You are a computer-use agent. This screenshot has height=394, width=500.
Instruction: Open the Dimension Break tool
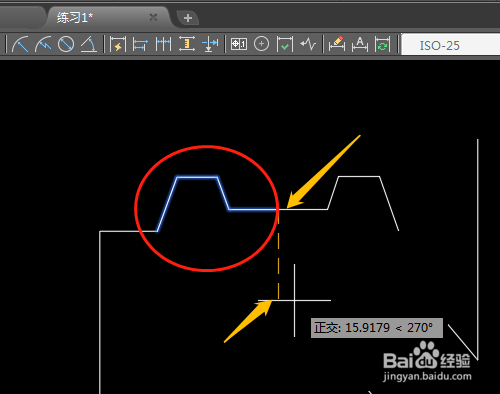point(210,44)
